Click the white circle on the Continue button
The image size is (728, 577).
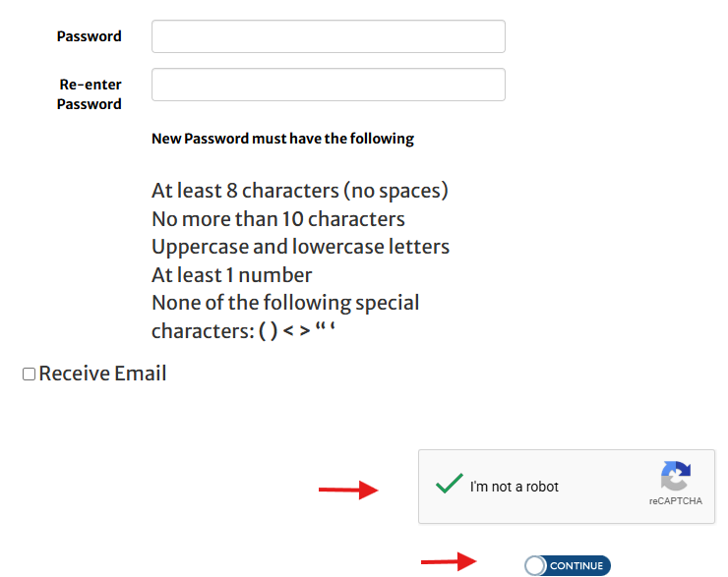(x=535, y=566)
